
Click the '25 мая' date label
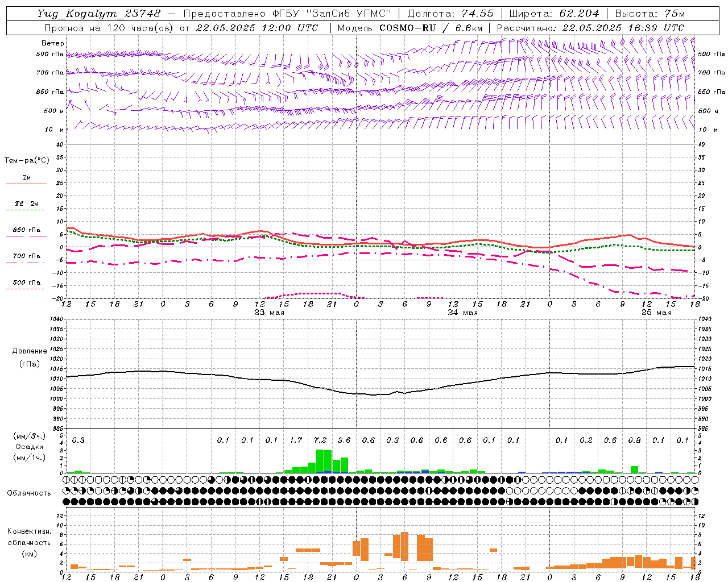point(656,313)
